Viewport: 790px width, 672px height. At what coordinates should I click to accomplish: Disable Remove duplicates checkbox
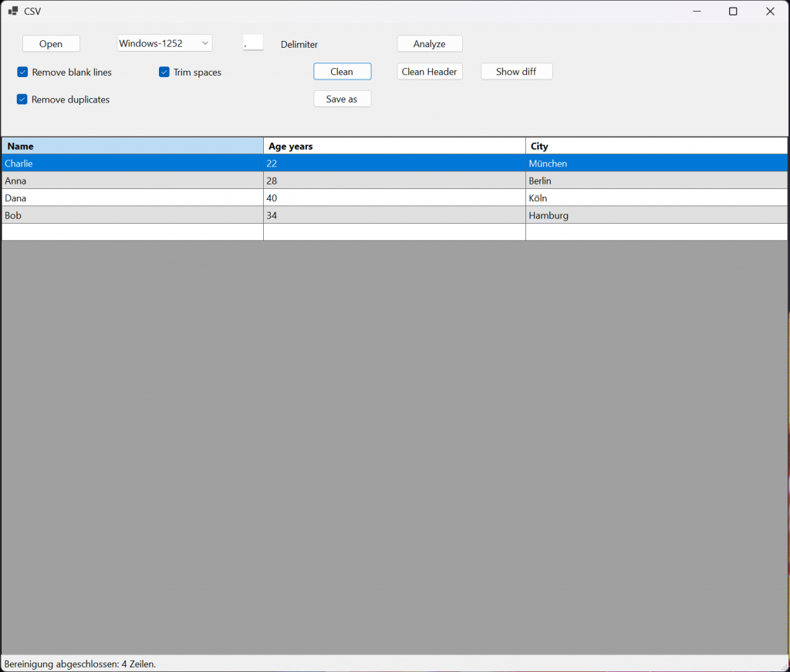pyautogui.click(x=22, y=100)
